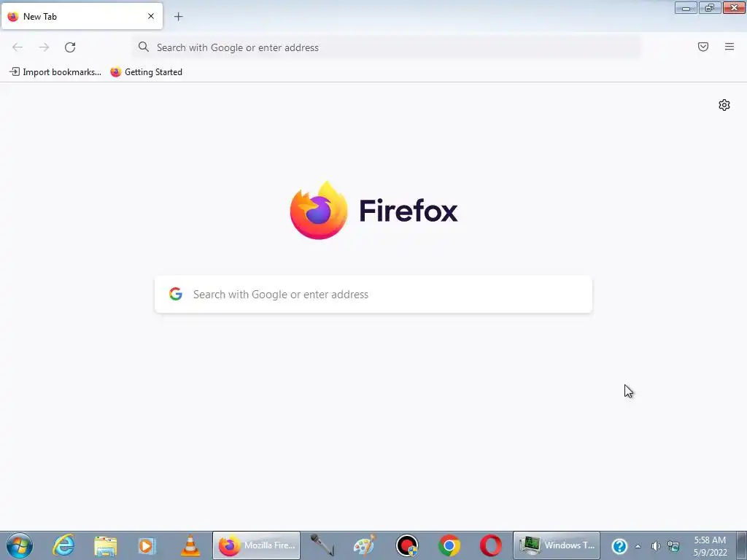Click the magnifier icon in address bar

click(144, 47)
